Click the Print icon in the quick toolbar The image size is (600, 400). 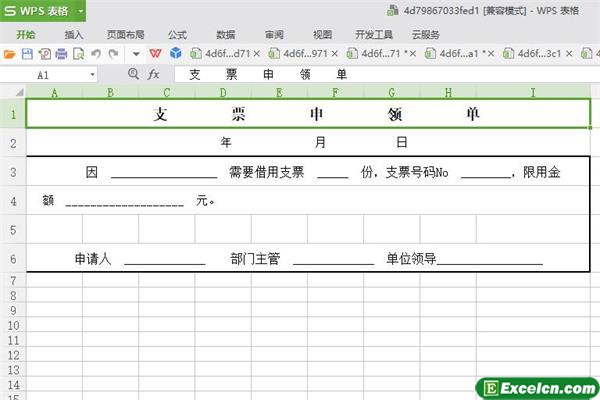[61, 54]
